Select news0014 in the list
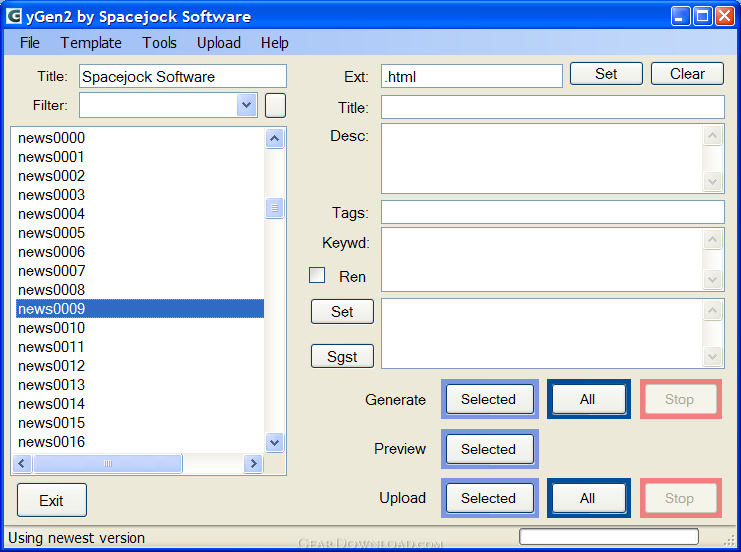The height and width of the screenshot is (552, 741). 140,404
